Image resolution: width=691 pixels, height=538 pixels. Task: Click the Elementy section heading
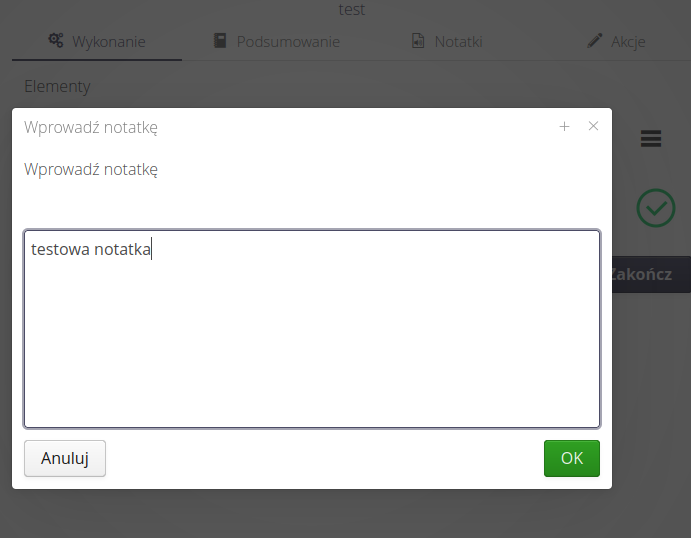tap(57, 86)
